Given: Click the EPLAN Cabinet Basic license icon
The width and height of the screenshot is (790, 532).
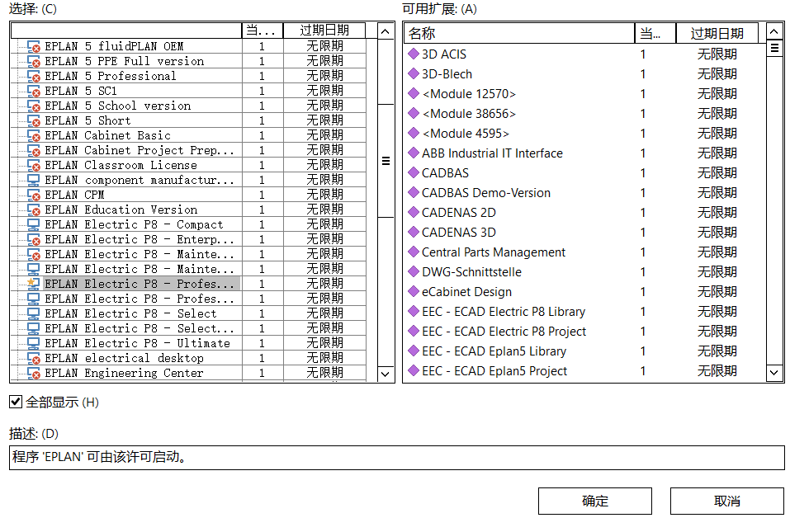Looking at the screenshot, I should 34,136.
